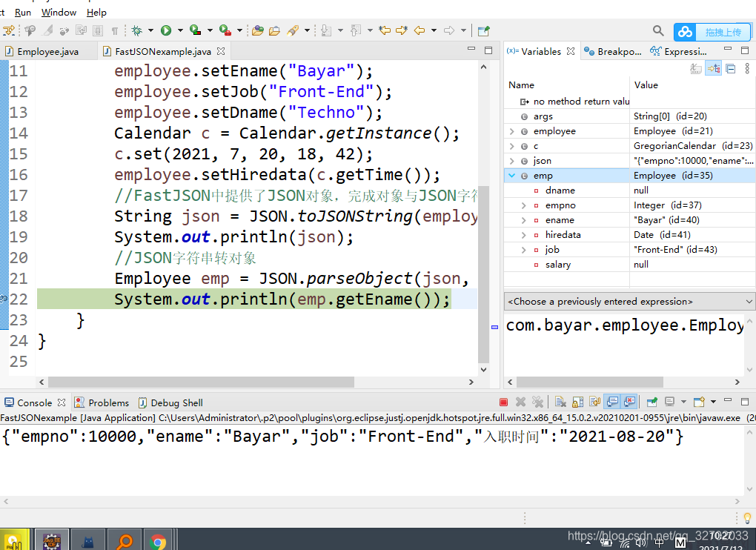Close the FastJSONexample.java tab

(221, 51)
